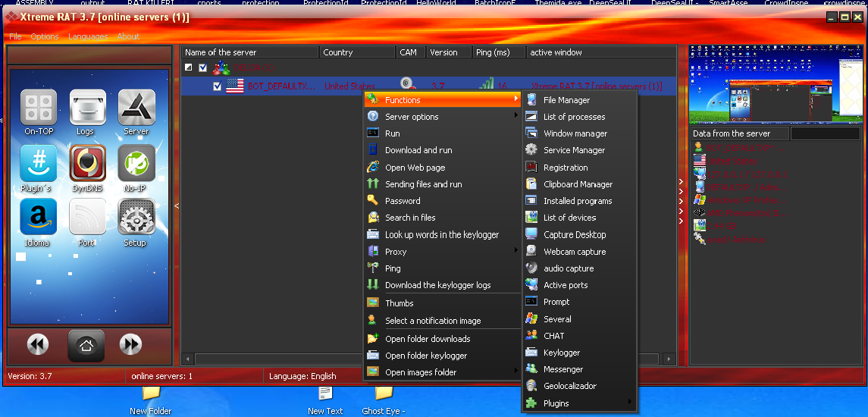868x417 pixels.
Task: Show List of devices
Action: tap(579, 218)
